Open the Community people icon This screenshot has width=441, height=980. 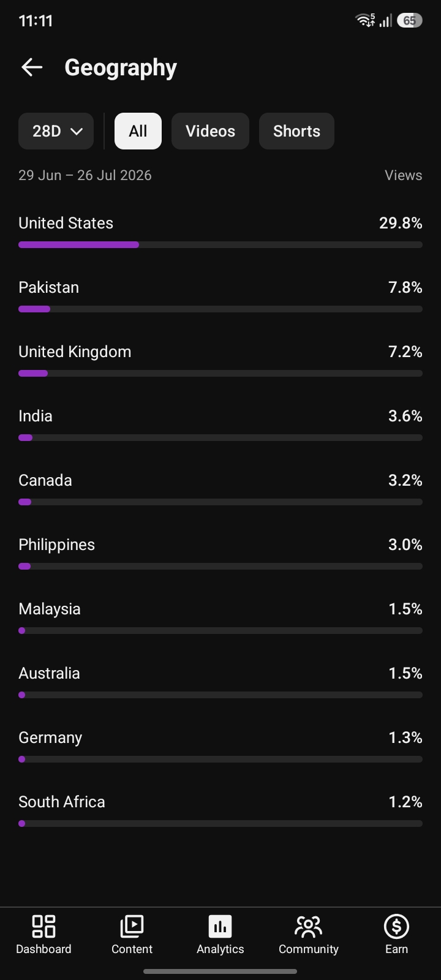click(308, 926)
